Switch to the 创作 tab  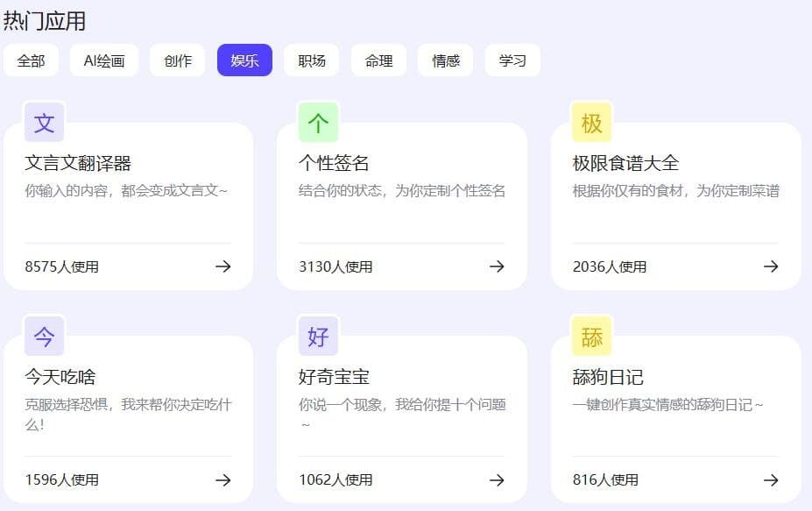[177, 60]
